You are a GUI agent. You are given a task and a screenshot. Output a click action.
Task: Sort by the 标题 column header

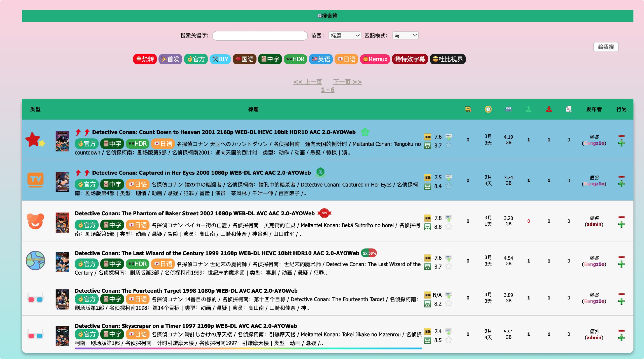coord(253,109)
